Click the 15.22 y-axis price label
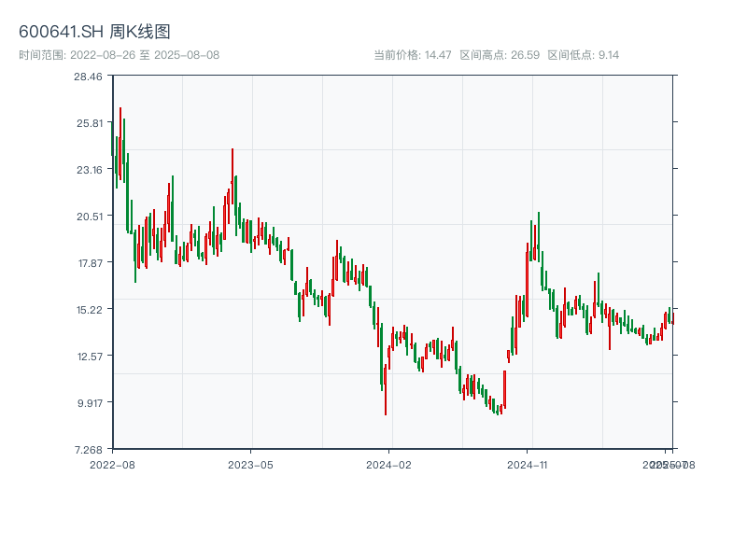 (90, 310)
